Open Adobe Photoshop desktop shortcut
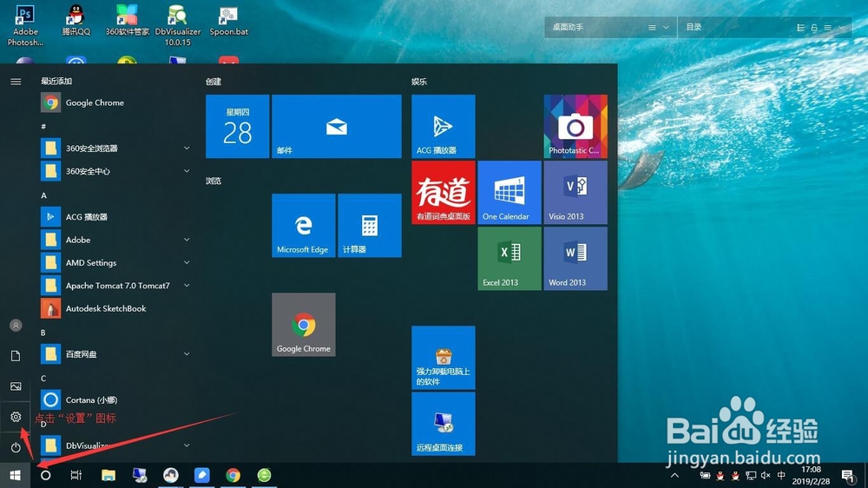Viewport: 868px width, 488px height. 25,25
